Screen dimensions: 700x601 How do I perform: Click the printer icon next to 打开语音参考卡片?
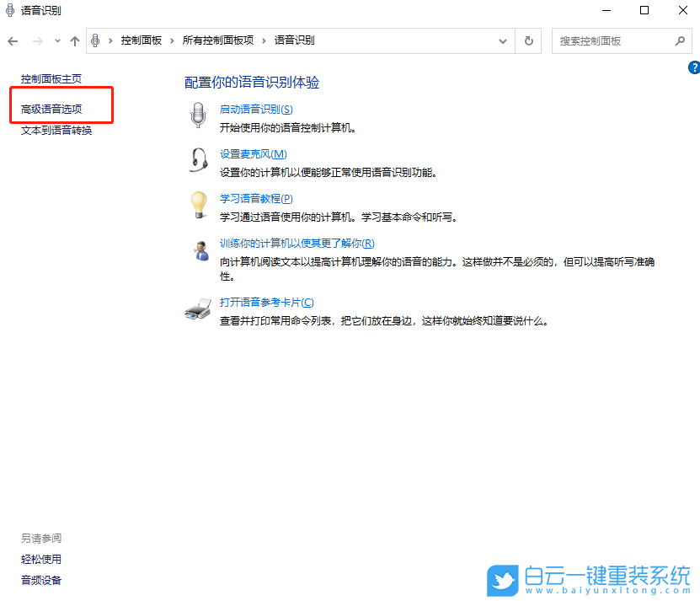click(x=198, y=308)
